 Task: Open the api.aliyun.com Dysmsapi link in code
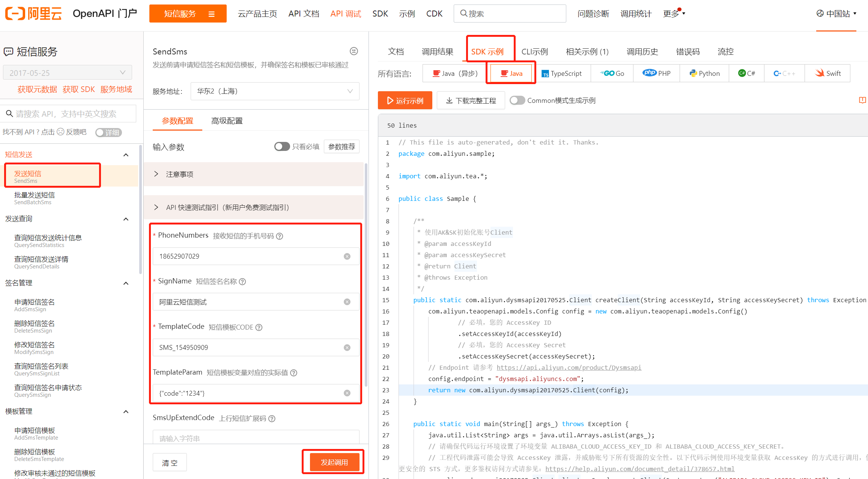pyautogui.click(x=569, y=368)
